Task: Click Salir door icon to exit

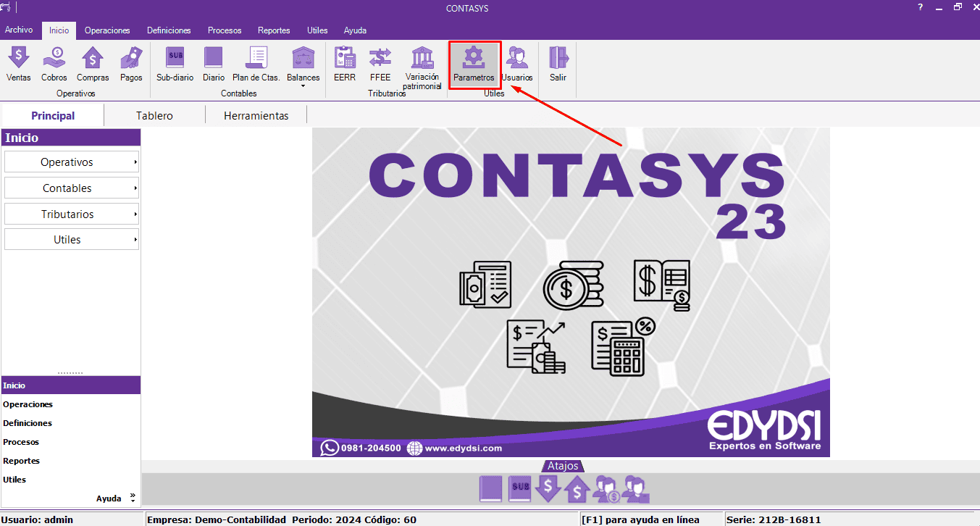Action: point(558,64)
